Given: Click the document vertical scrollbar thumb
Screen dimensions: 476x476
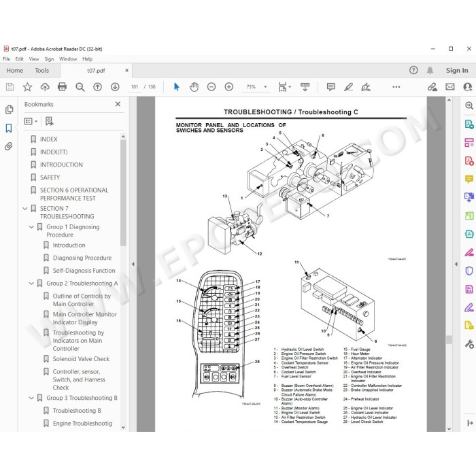Looking at the screenshot, I should (x=449, y=339).
